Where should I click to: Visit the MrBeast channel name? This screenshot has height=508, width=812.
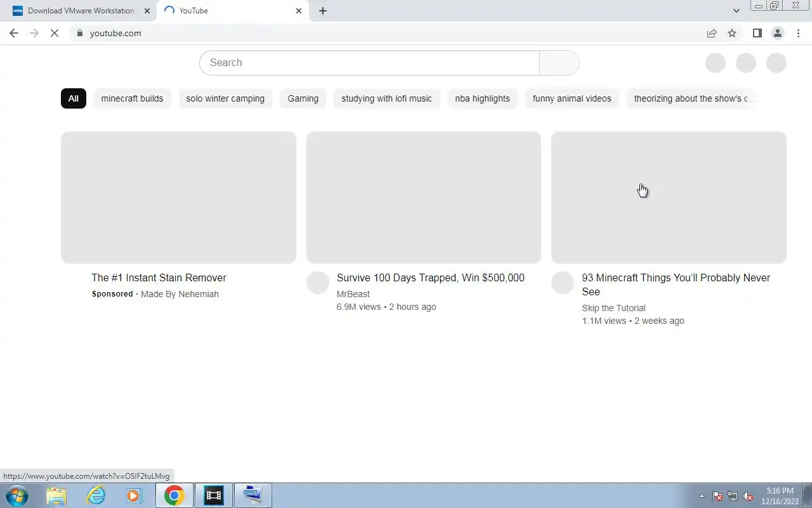click(353, 294)
